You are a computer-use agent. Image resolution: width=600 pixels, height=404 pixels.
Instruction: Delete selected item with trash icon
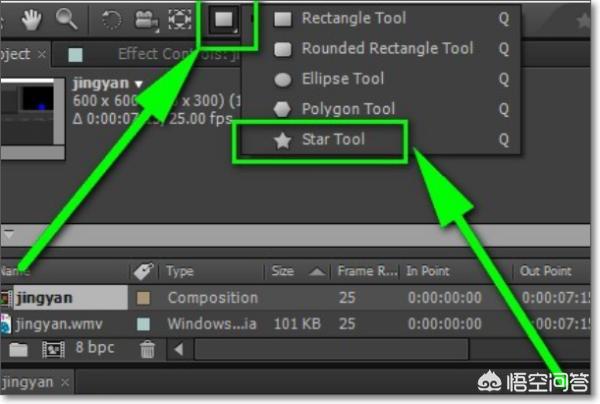(x=147, y=349)
